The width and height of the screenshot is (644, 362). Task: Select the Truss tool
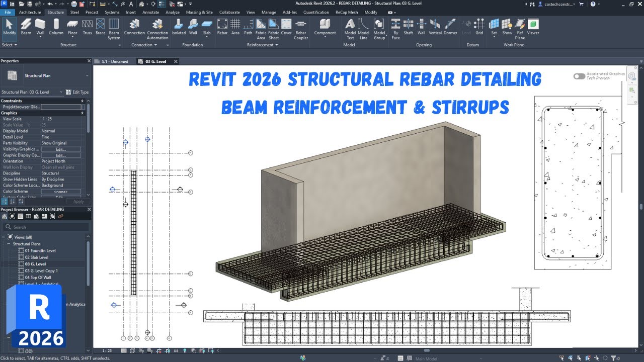(x=87, y=27)
